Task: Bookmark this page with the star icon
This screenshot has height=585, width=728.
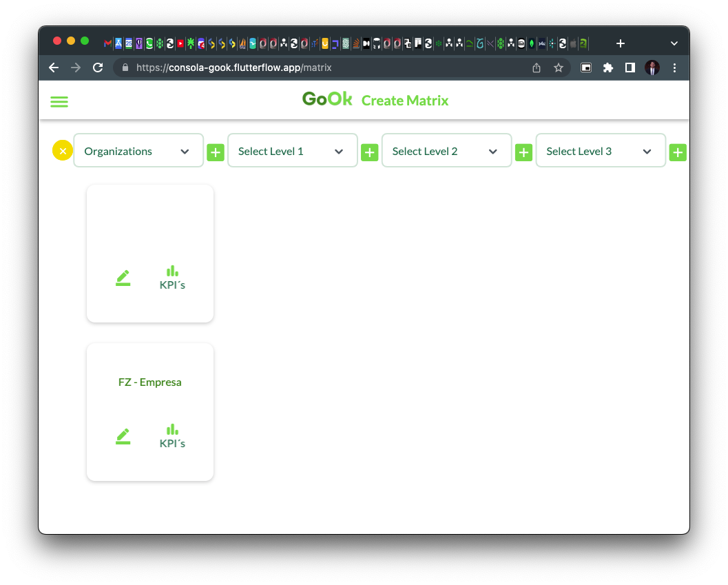Action: tap(559, 68)
